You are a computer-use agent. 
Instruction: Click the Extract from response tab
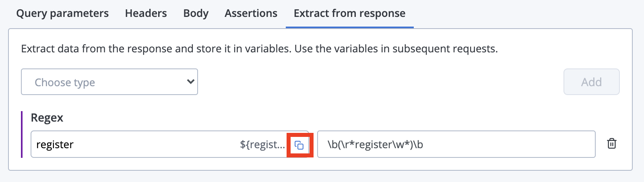(x=349, y=13)
